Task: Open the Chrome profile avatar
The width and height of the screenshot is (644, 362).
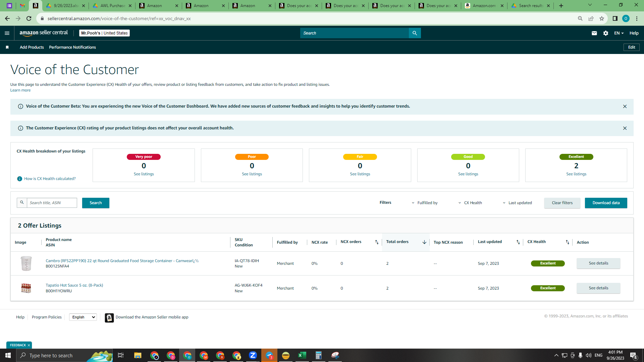Action: click(x=626, y=18)
